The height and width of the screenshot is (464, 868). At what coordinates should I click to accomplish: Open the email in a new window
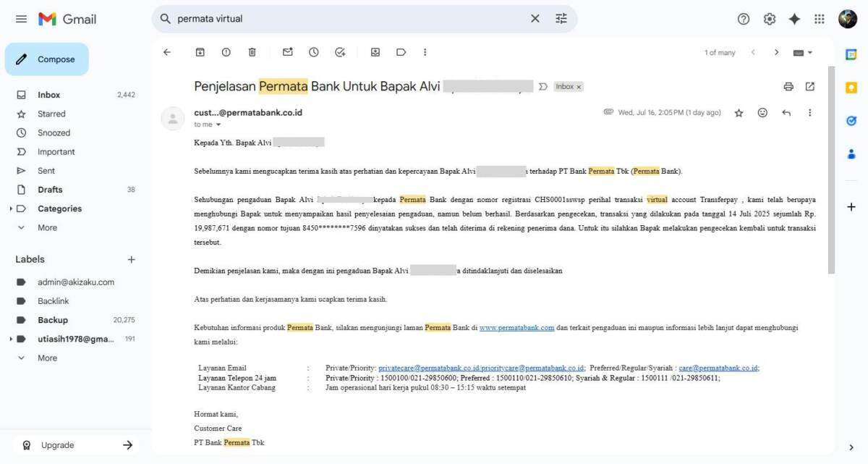(x=810, y=87)
